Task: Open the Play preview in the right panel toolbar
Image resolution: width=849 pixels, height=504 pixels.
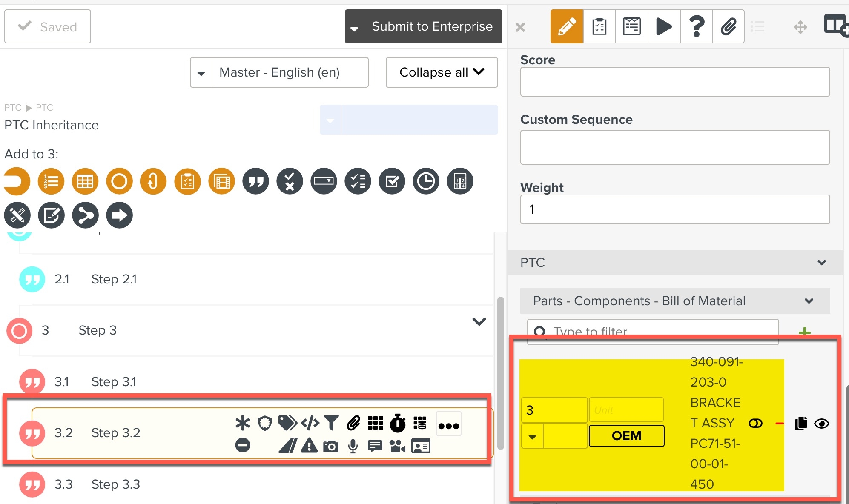Action: point(663,26)
